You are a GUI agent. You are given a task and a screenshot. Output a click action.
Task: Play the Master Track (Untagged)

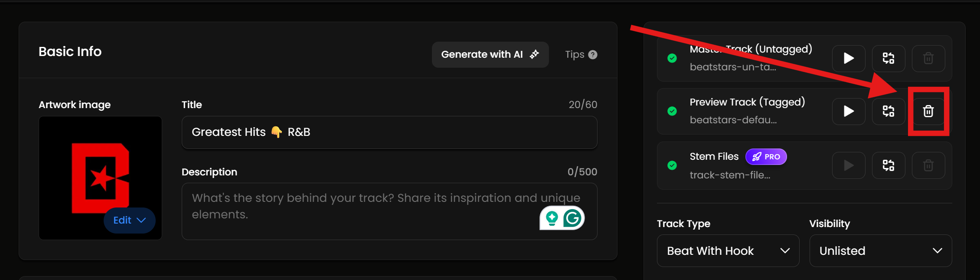[849, 58]
